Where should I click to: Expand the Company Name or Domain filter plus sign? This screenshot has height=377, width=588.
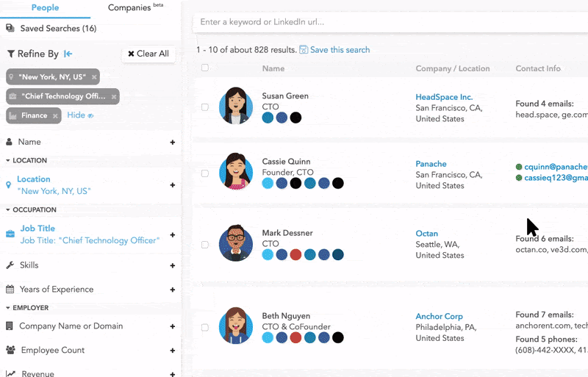pyautogui.click(x=173, y=326)
